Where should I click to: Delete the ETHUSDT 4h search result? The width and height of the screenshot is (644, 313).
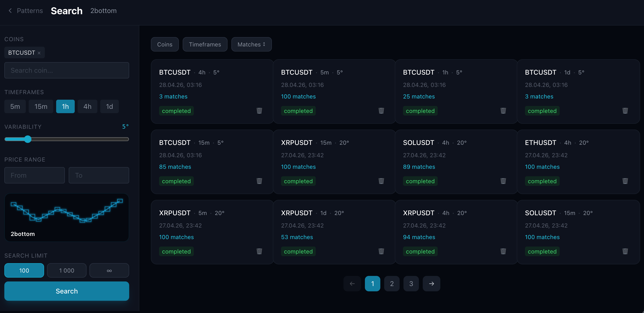pos(625,181)
